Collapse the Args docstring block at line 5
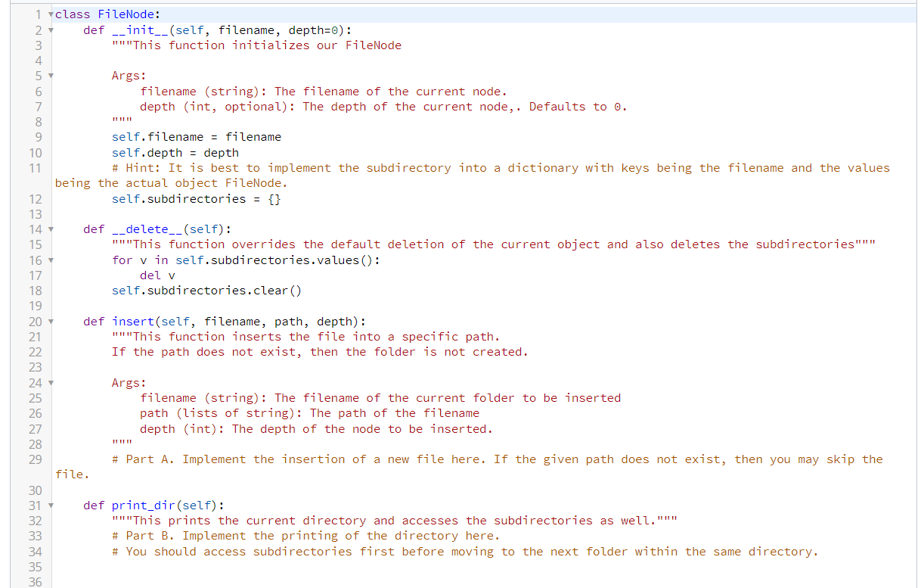Screen dimensions: 924x588 pos(50,75)
